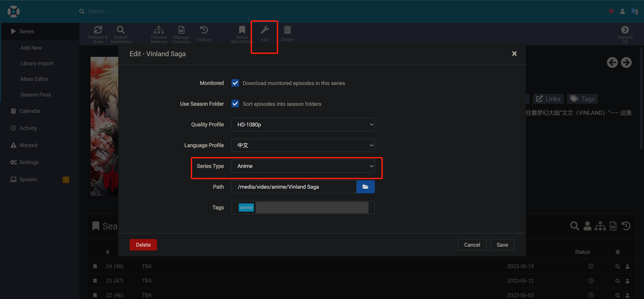Open the Series Type dropdown
644x299 pixels.
click(303, 166)
